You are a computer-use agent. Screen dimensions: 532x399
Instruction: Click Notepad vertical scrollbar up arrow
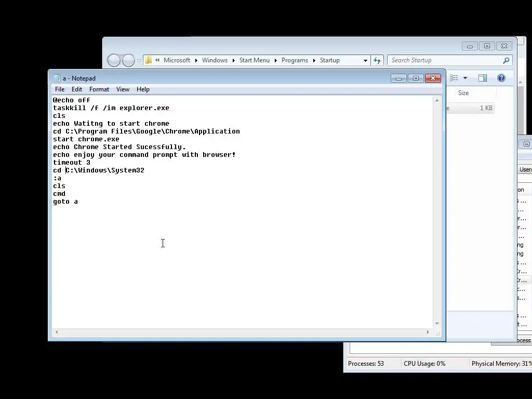(x=437, y=100)
